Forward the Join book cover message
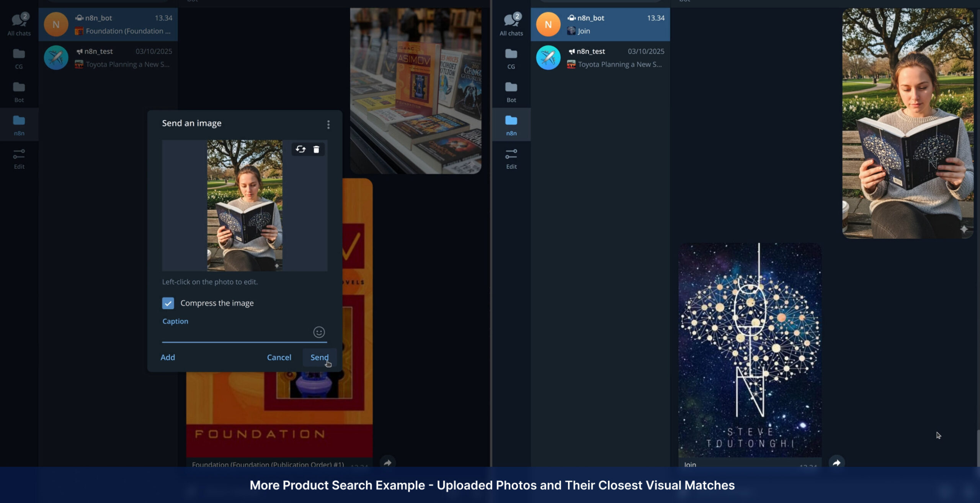The width and height of the screenshot is (980, 503). click(x=836, y=462)
